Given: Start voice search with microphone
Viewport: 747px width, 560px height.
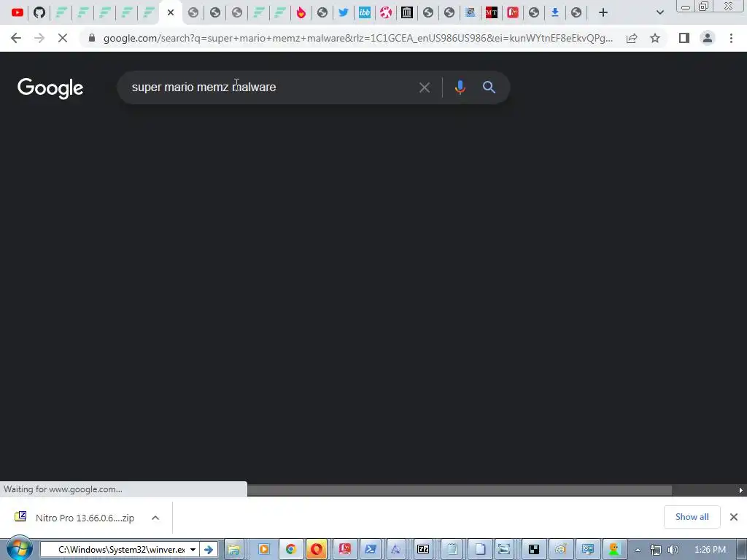Looking at the screenshot, I should [460, 87].
